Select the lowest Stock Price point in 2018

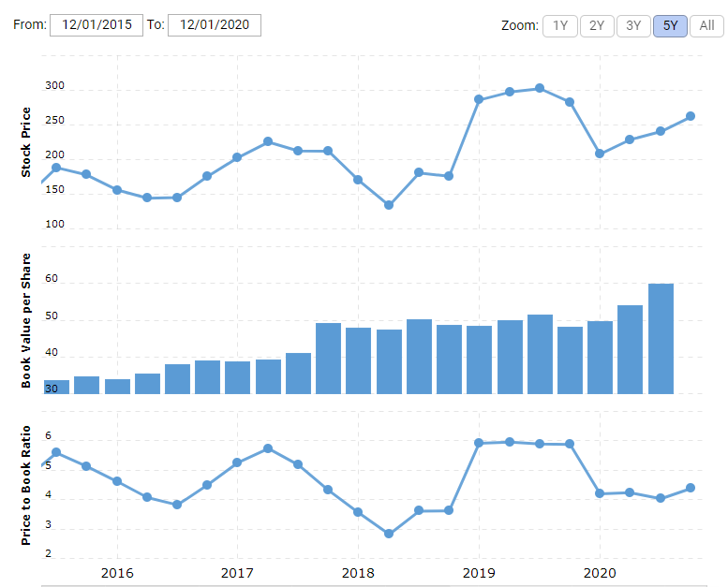389,205
